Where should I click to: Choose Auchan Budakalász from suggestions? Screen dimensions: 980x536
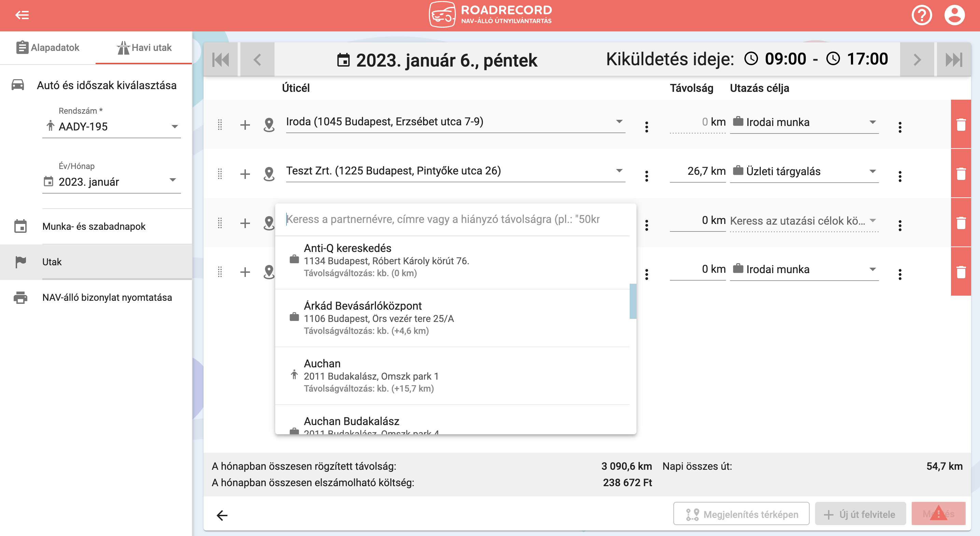coord(452,420)
